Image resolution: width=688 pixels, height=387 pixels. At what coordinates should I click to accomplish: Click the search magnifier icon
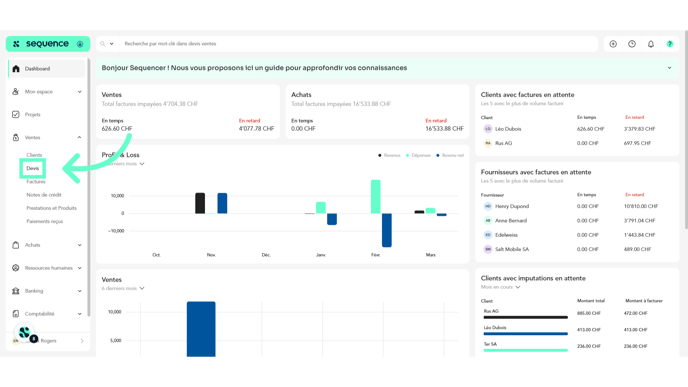[x=102, y=44]
